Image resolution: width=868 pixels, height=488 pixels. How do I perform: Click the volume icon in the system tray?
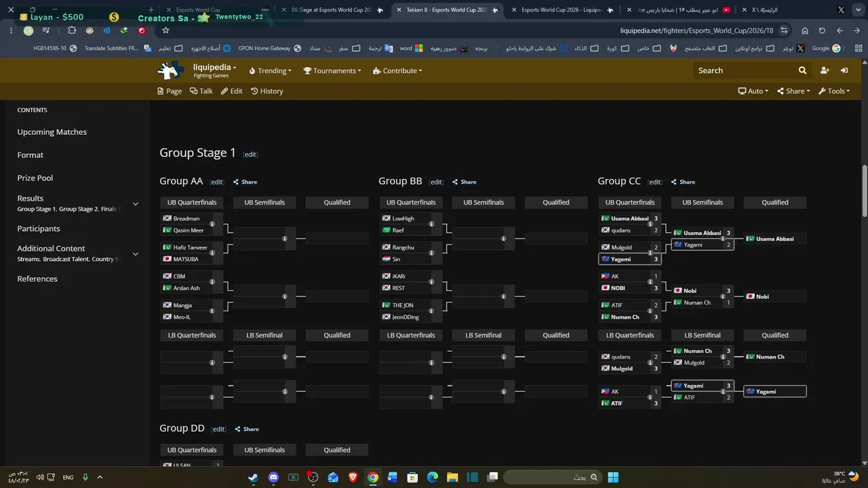[40, 477]
